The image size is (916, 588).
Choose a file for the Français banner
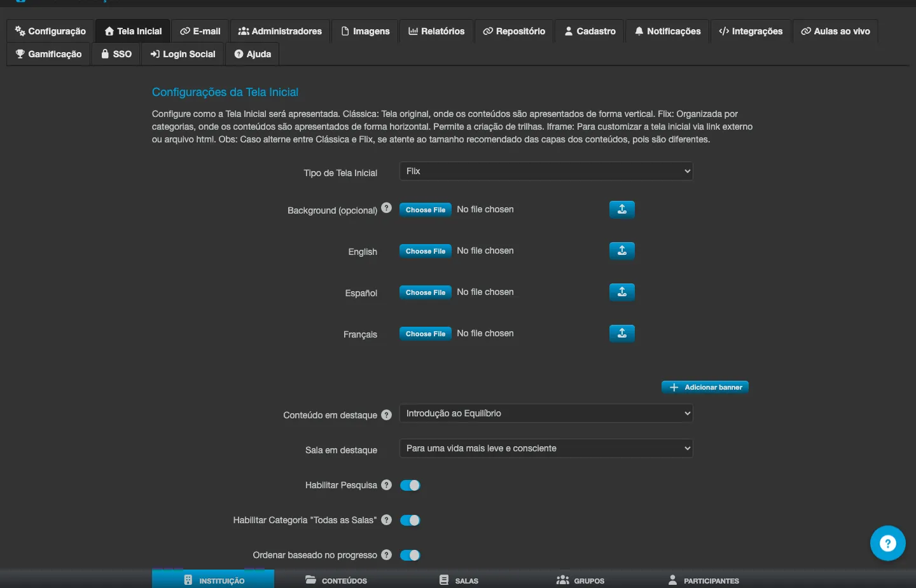426,334
